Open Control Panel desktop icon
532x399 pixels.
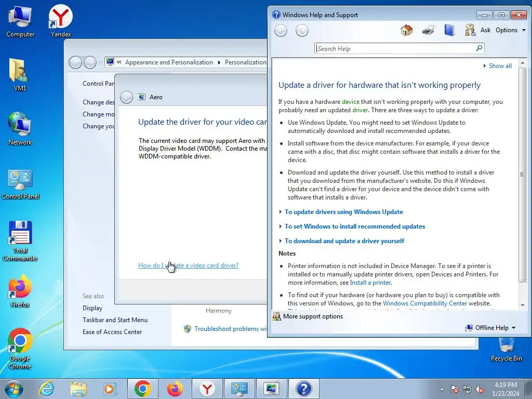[20, 184]
